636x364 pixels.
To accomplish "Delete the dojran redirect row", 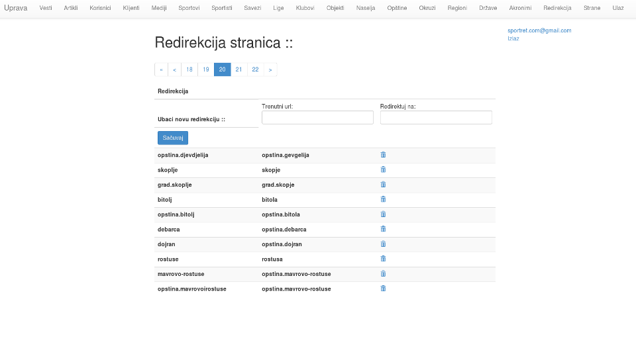I will click(x=383, y=244).
